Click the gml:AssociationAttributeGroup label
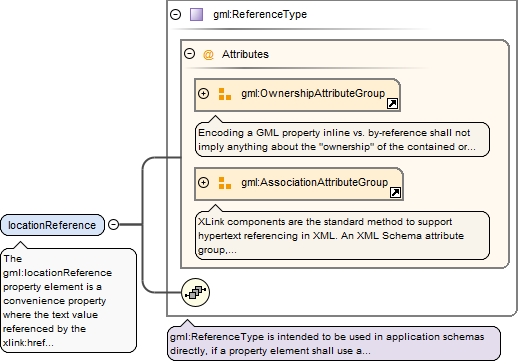519x364 pixels. click(315, 183)
